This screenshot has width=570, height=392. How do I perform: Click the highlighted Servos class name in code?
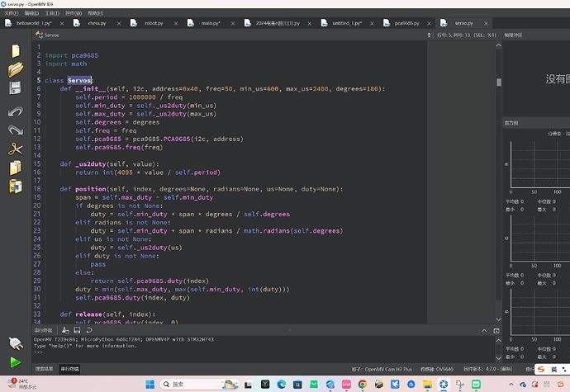click(x=78, y=80)
